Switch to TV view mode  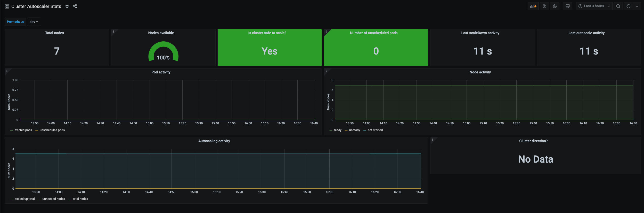pos(567,6)
